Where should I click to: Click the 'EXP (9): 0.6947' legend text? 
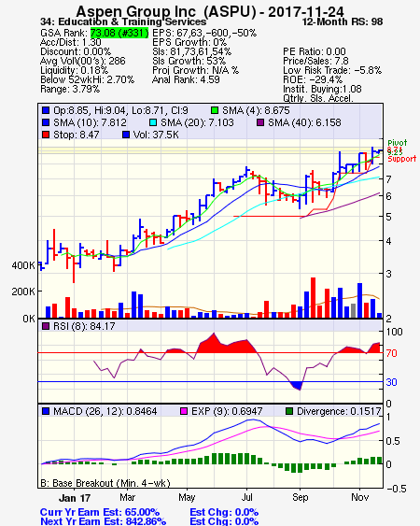point(227,411)
